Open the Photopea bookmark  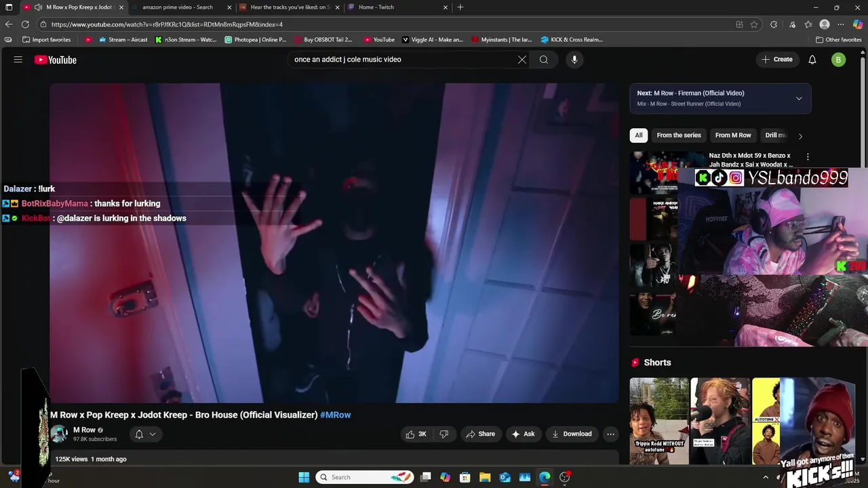coord(256,39)
